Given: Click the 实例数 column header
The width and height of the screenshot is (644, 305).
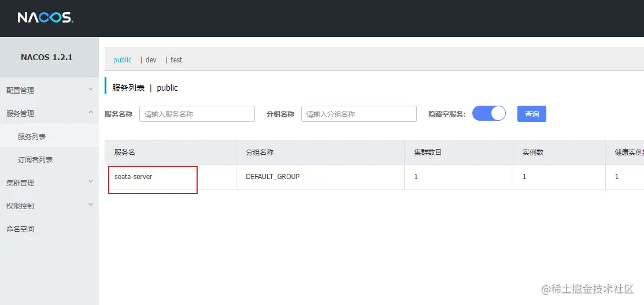Looking at the screenshot, I should click(532, 152).
